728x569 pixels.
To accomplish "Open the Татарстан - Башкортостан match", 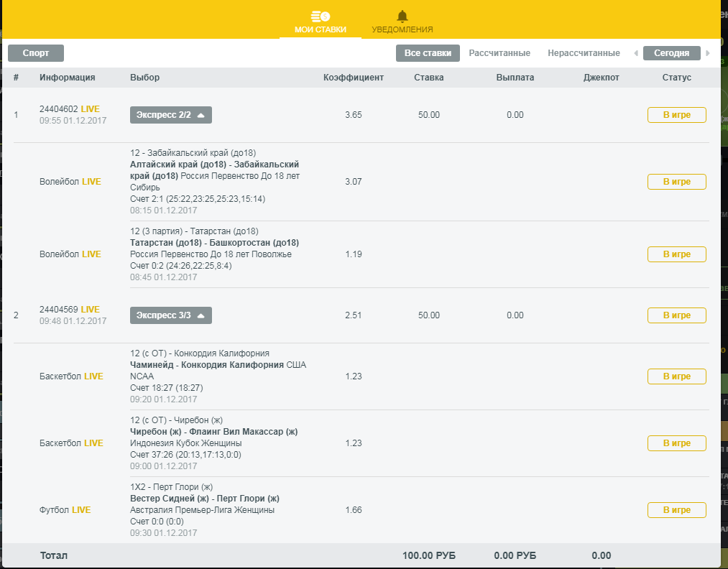I will pos(214,243).
